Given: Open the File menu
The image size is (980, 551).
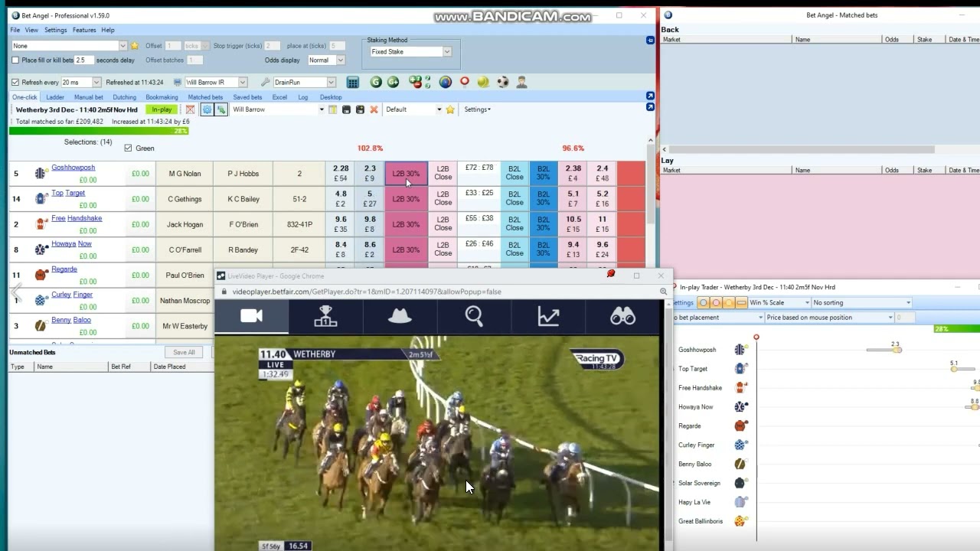Looking at the screenshot, I should (15, 30).
